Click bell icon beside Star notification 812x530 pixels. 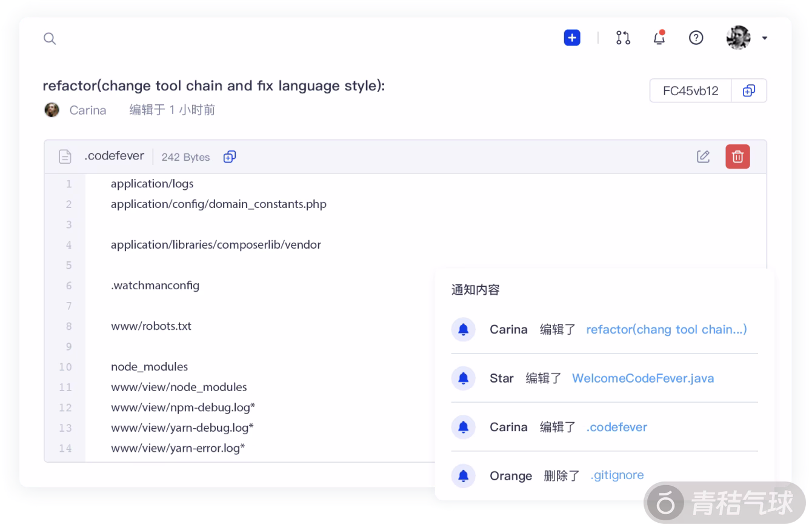coord(464,378)
